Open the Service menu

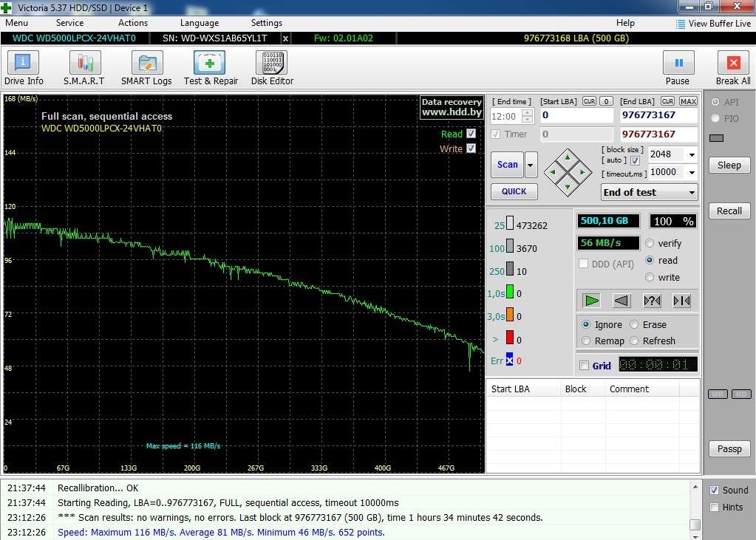click(69, 23)
